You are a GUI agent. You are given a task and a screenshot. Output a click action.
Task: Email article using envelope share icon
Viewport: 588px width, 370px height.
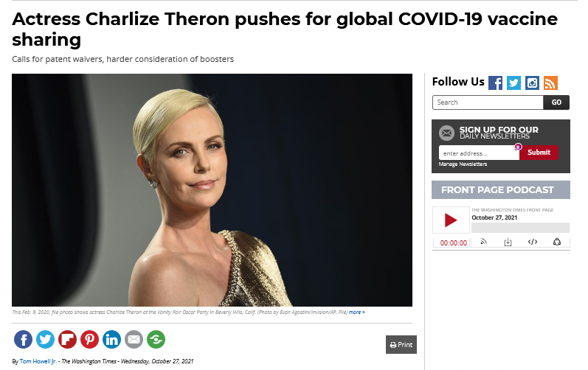134,339
